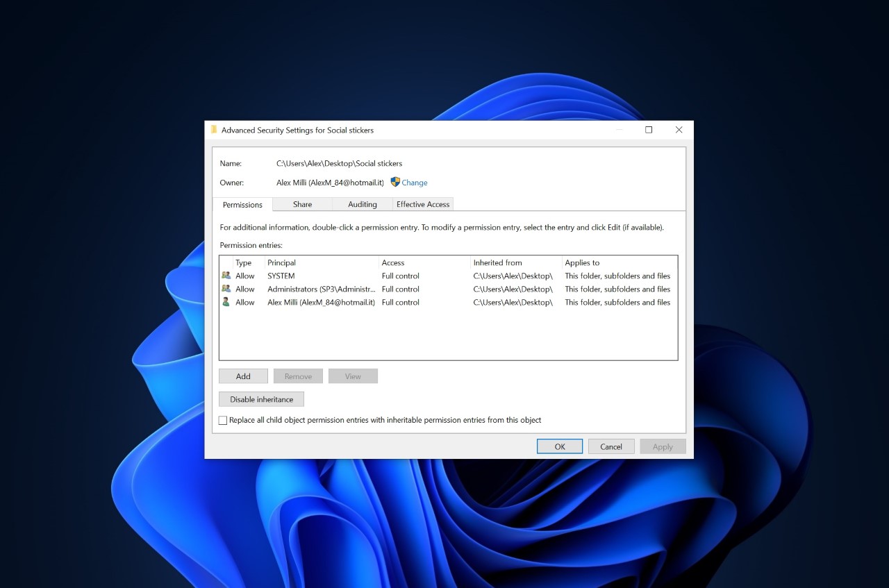
Task: Click the owner name Alex Milli
Action: 331,183
